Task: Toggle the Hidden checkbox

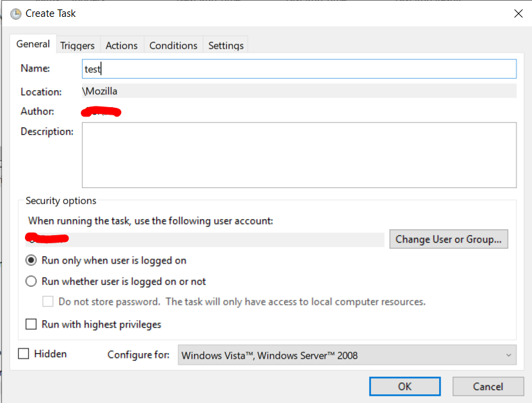Action: (24, 354)
